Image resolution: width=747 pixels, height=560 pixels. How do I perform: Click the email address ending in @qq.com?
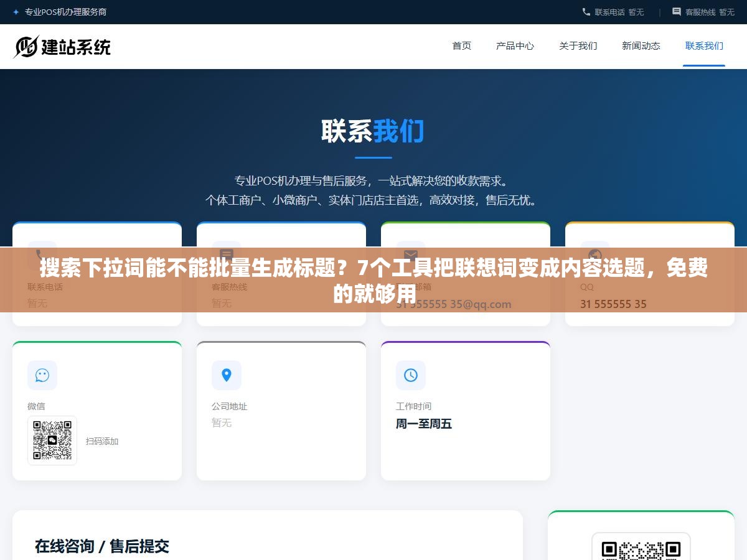(454, 304)
